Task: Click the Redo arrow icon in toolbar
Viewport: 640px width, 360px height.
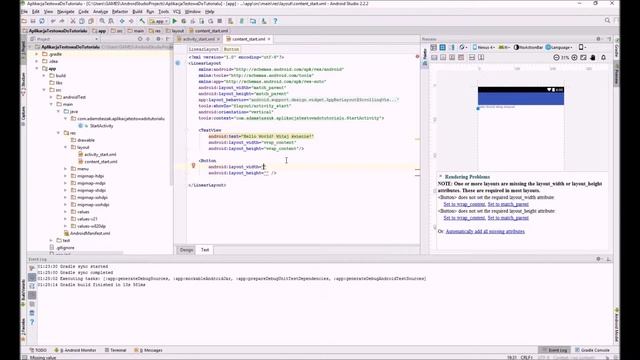Action: click(x=62, y=21)
